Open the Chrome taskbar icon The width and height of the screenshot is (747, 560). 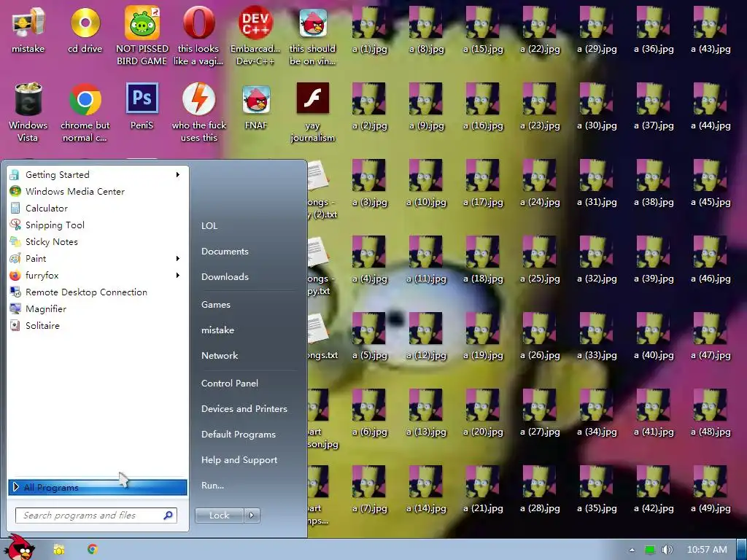point(93,549)
